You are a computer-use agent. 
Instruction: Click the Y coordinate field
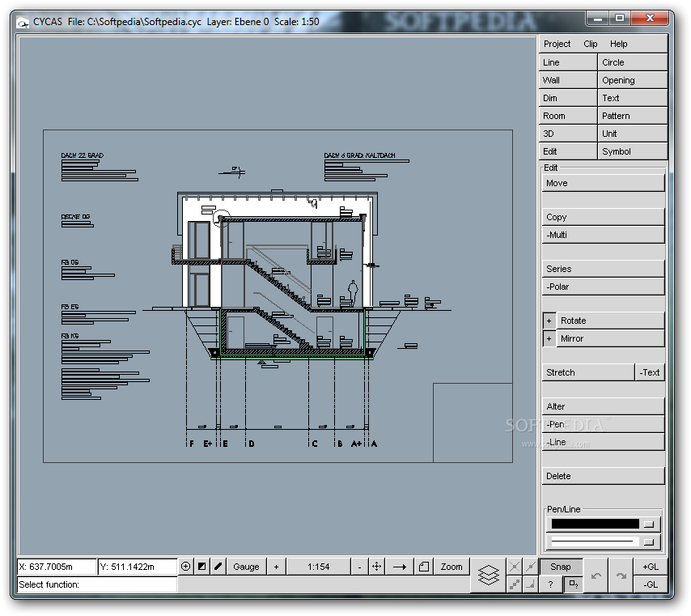click(x=138, y=567)
